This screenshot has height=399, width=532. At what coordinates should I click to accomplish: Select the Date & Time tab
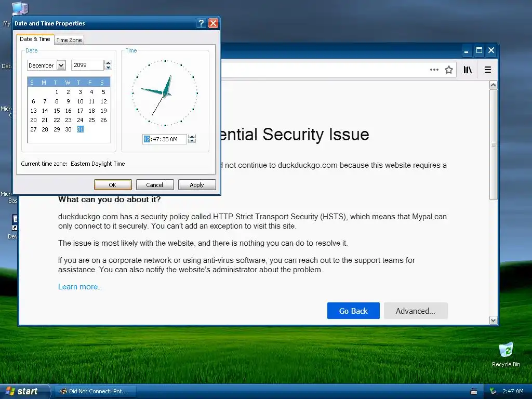pos(35,39)
